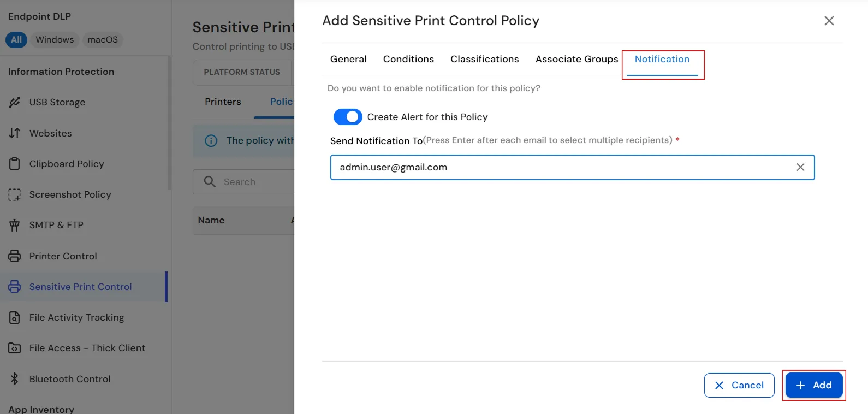
Task: Click the SMTP & FTP icon
Action: click(x=15, y=225)
